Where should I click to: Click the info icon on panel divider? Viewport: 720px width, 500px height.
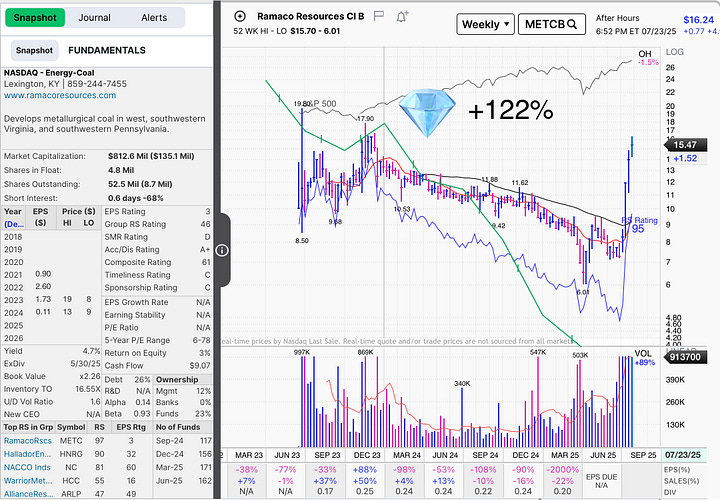(222, 250)
